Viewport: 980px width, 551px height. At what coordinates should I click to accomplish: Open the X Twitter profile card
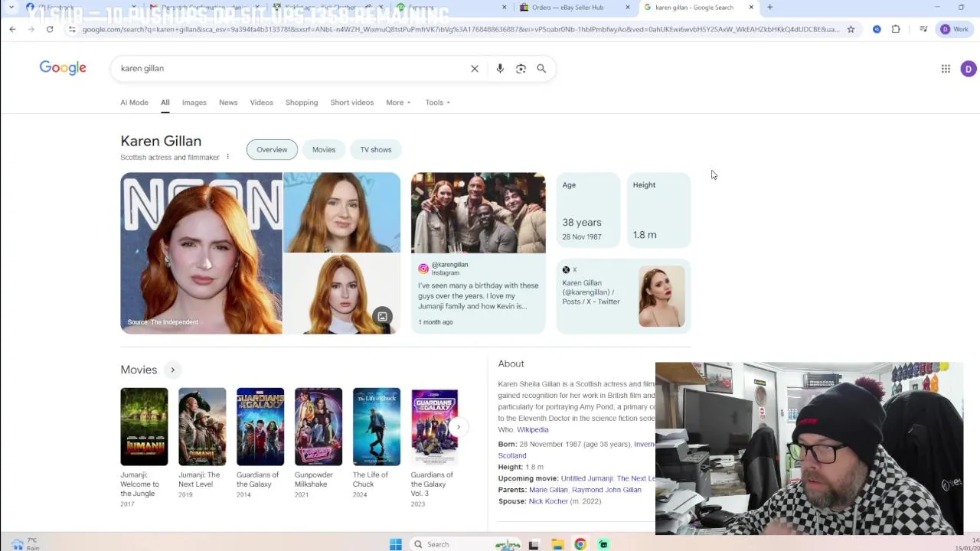point(623,297)
